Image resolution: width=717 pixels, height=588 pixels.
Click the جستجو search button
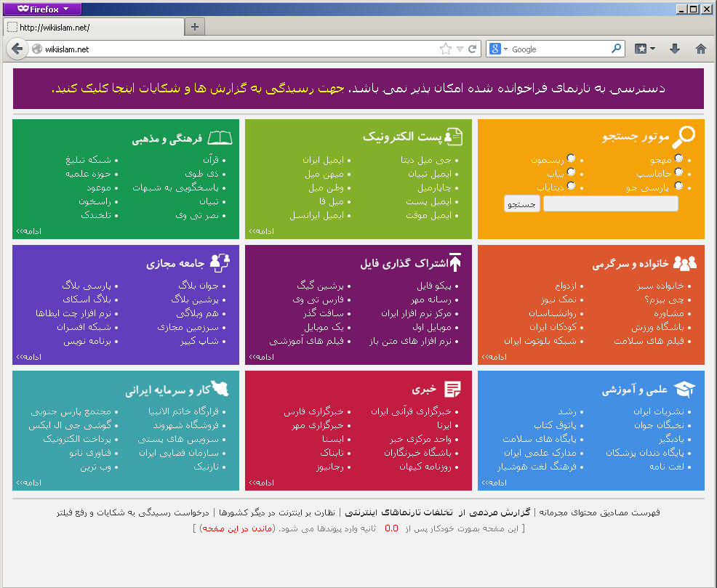[521, 204]
